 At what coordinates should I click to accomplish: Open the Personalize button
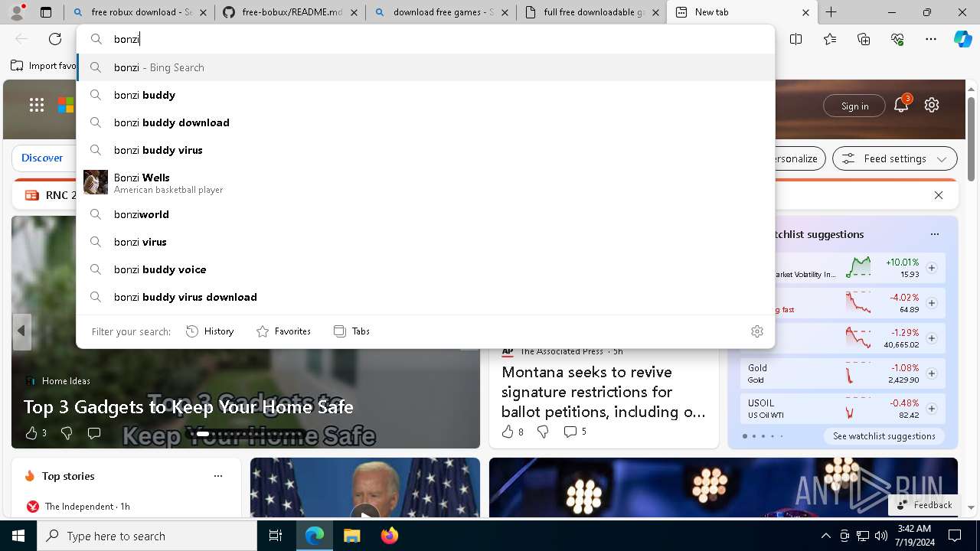[796, 158]
